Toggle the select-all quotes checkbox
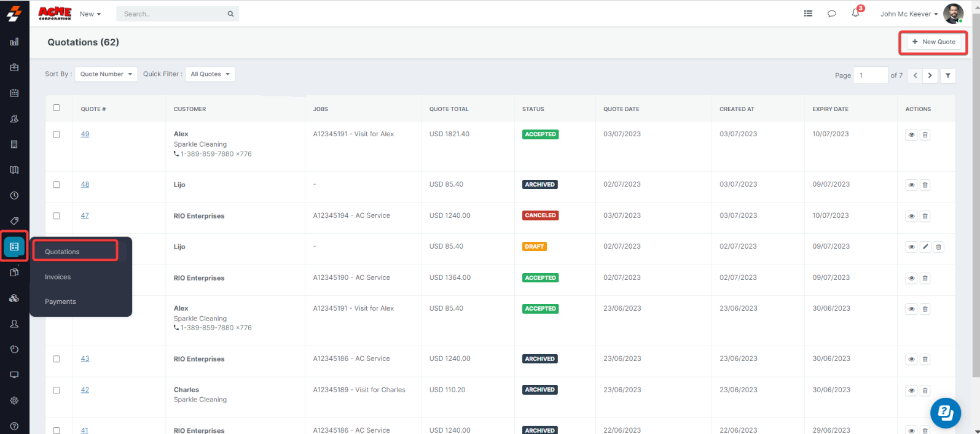Screen dimensions: 980x434 coord(57,108)
